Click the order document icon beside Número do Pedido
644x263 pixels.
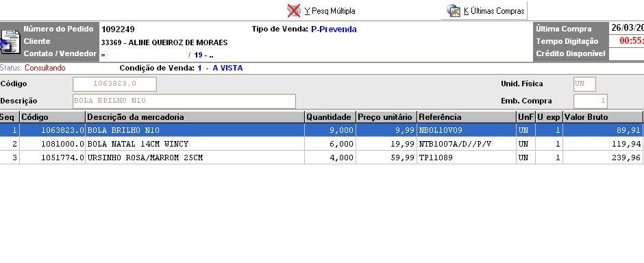click(10, 42)
